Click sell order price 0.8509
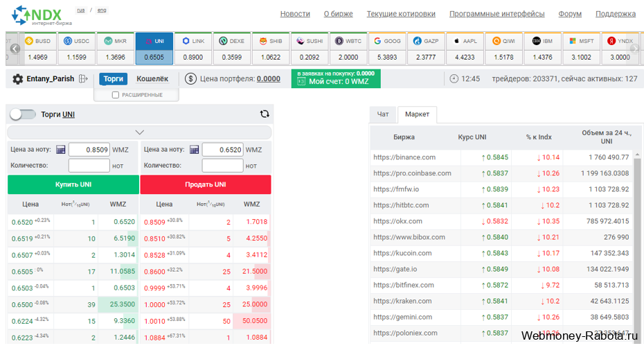 154,222
